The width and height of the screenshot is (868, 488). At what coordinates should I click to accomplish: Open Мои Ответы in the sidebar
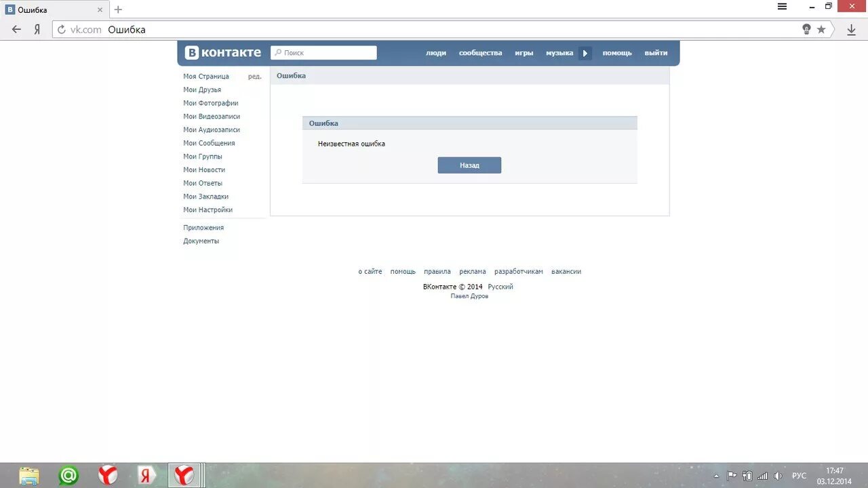203,183
